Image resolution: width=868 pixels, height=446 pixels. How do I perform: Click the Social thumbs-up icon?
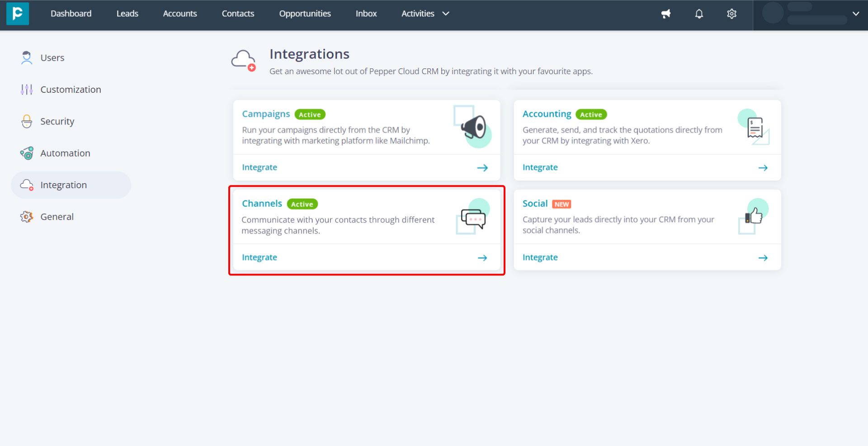(x=754, y=216)
